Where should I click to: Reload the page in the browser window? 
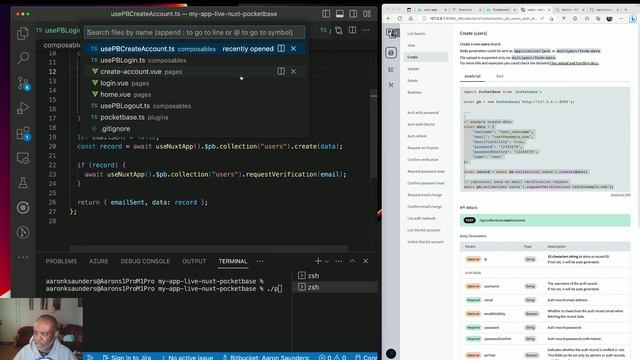400,19
